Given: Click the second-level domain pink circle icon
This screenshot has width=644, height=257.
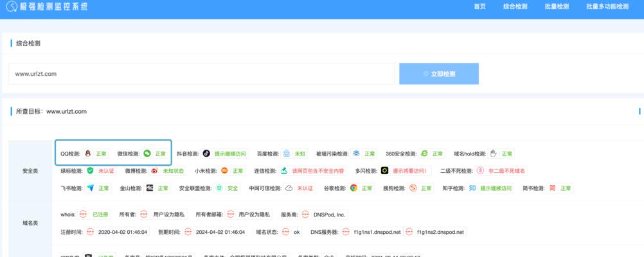Looking at the screenshot, I should (x=479, y=171).
